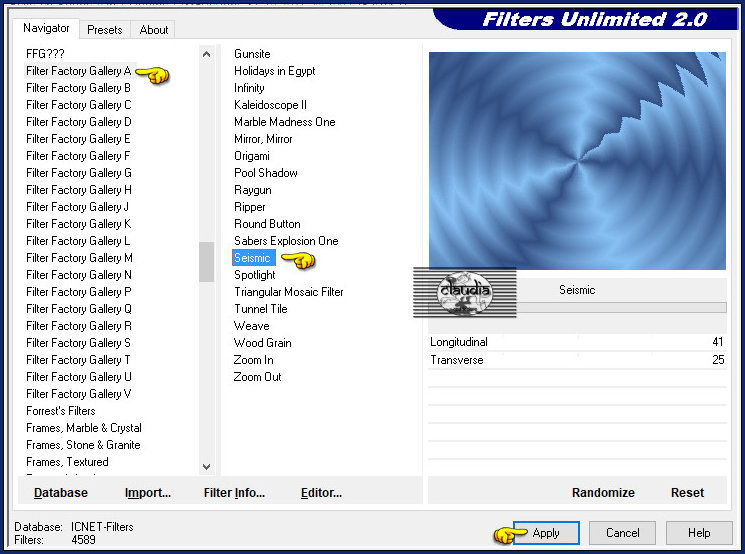Screen dimensions: 745x554
Task: Click the Seismic filter preview image
Action: click(x=577, y=161)
